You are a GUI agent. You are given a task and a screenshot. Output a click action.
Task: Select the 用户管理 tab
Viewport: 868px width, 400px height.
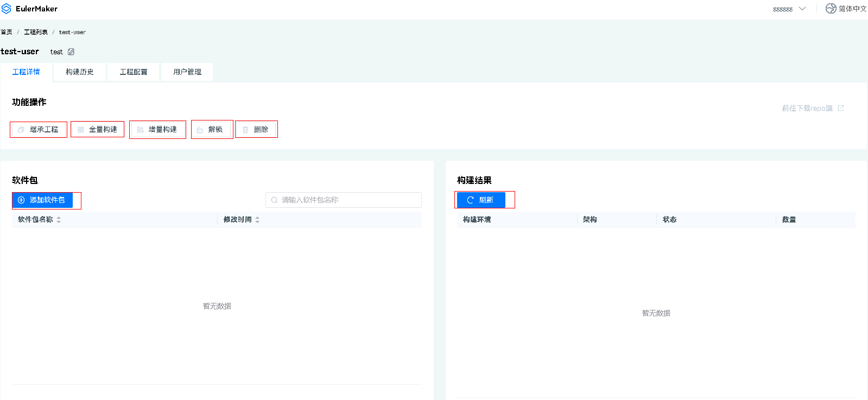(187, 72)
